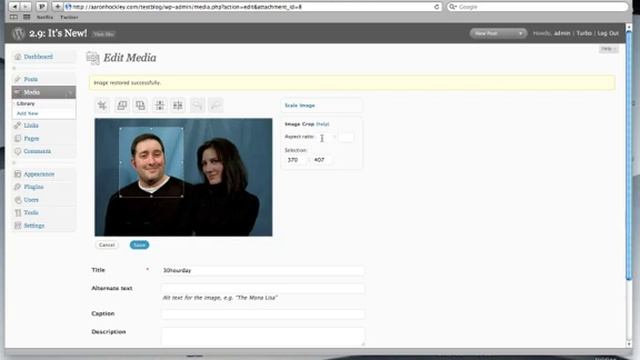Image resolution: width=640 pixels, height=360 pixels.
Task: Click the Google search field
Action: coord(538,7)
